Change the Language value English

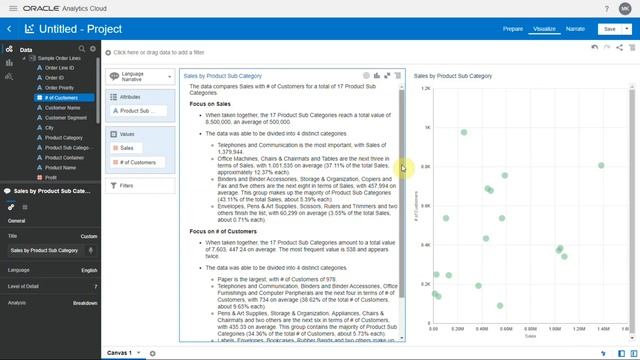click(x=89, y=270)
